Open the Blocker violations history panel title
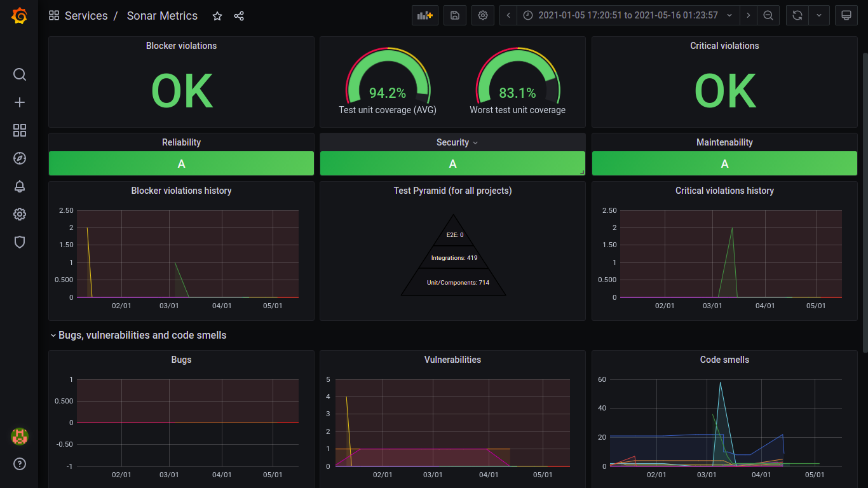Image resolution: width=868 pixels, height=488 pixels. 181,191
